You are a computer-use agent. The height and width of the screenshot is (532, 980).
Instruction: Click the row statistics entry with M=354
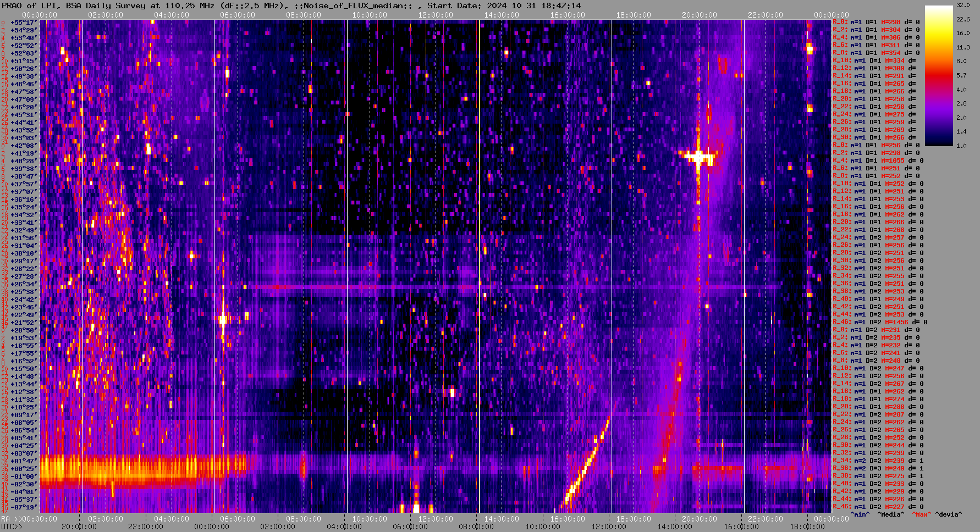click(876, 53)
